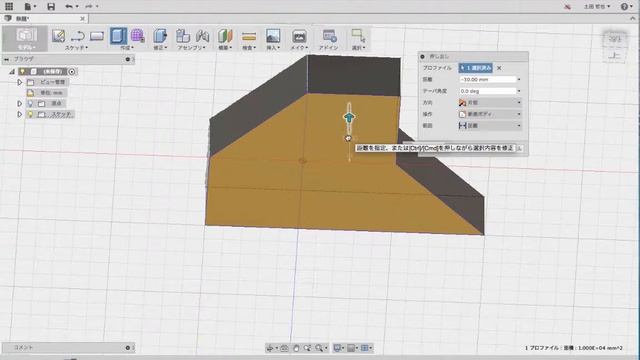Open the アセンブリ toolbar dropdown menu
The image size is (640, 360).
(x=192, y=48)
